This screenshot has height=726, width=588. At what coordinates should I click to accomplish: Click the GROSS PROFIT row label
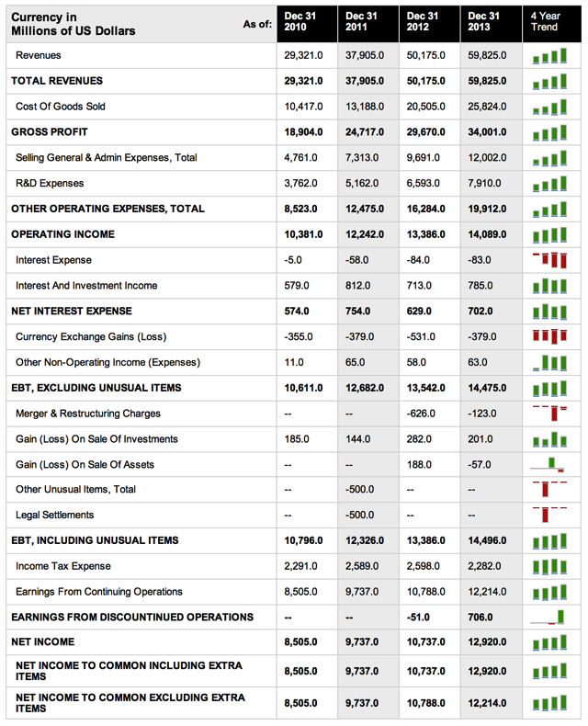(50, 132)
